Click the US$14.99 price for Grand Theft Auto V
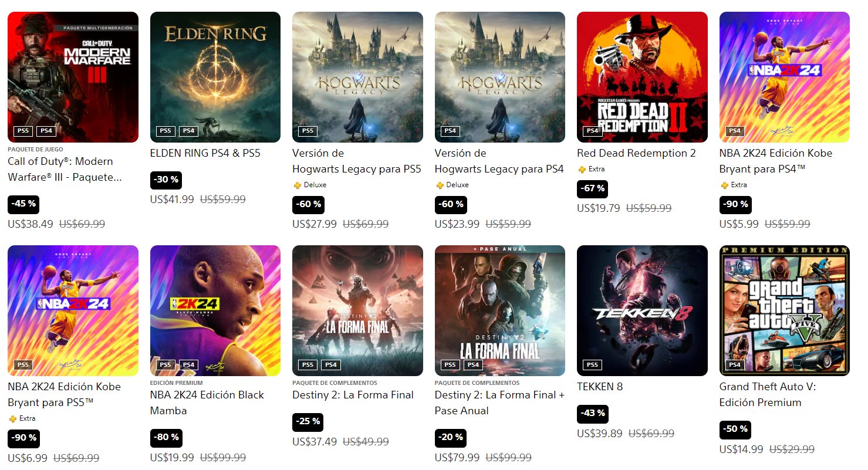Screen dimensions: 868x470 click(741, 449)
